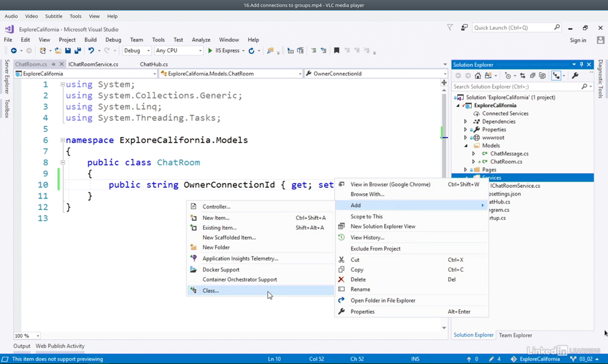Choose New Folder in Add submenu

[x=261, y=247]
